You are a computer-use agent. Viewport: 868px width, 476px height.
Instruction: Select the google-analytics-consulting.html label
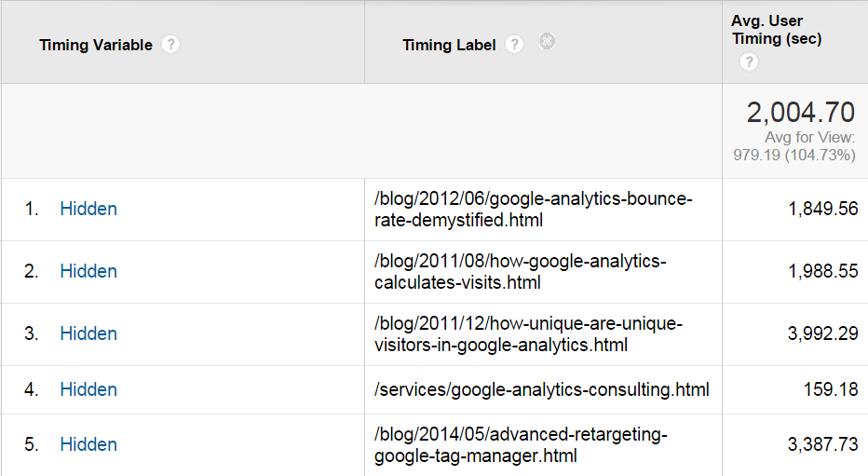[541, 389]
